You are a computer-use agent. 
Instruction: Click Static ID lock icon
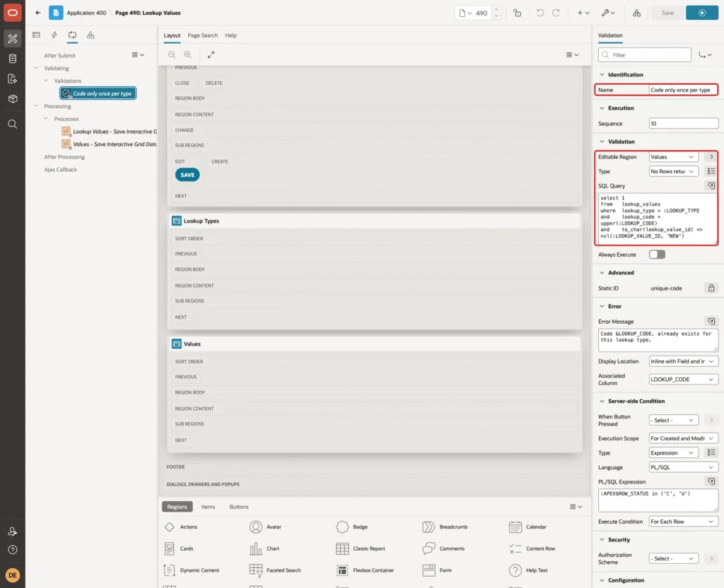click(x=711, y=288)
